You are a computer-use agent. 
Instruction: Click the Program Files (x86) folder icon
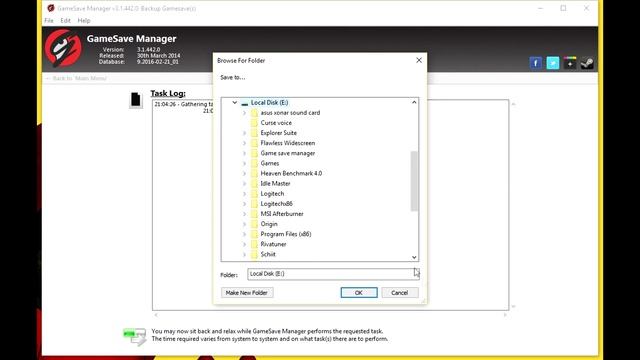click(x=254, y=234)
